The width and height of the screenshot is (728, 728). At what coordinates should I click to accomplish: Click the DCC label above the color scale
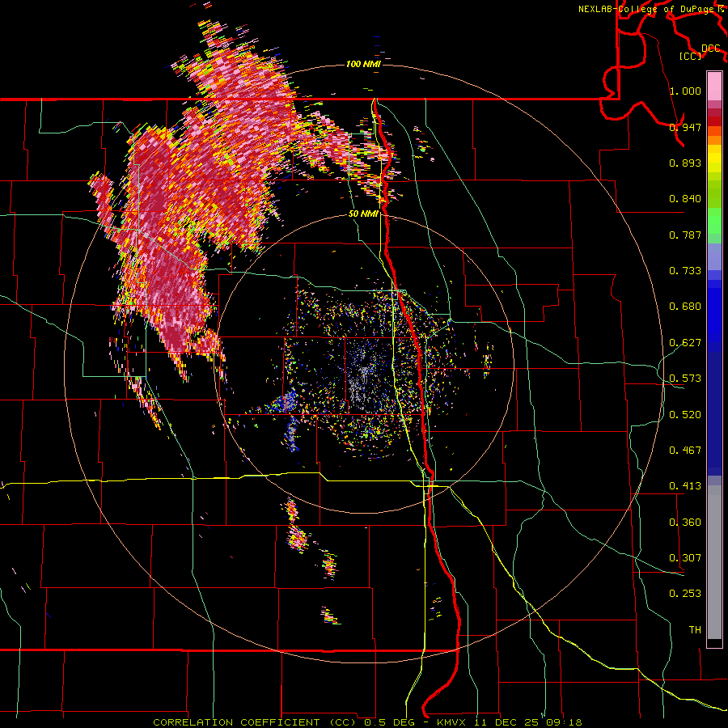(x=711, y=48)
